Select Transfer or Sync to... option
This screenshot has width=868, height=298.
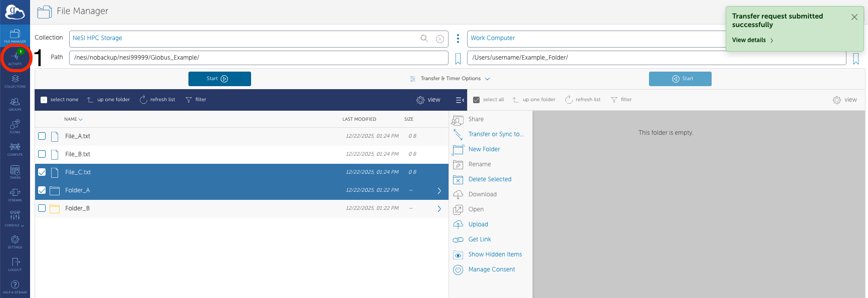click(495, 134)
